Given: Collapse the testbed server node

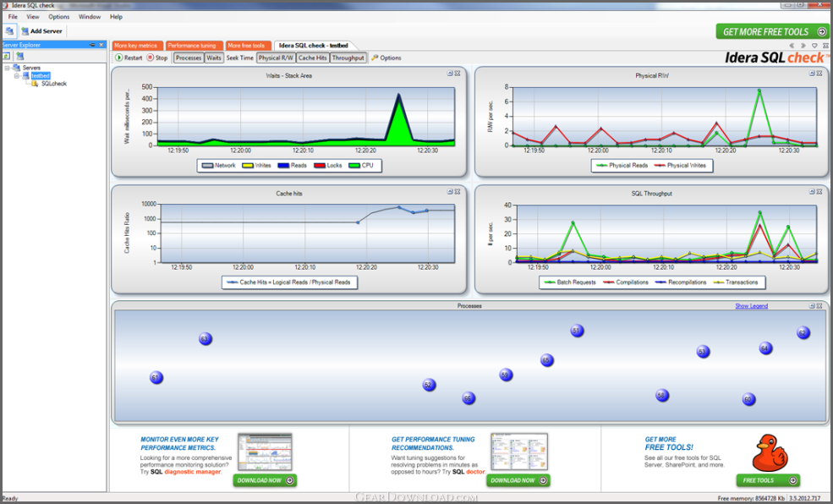Looking at the screenshot, I should [x=16, y=76].
